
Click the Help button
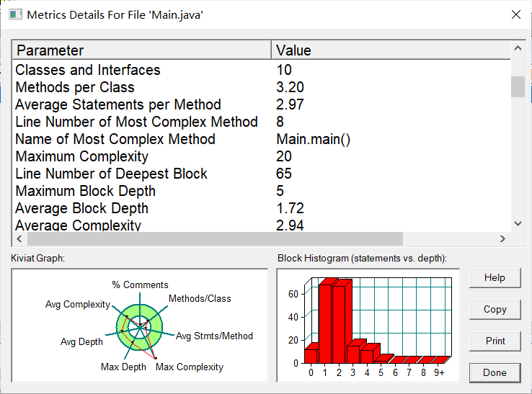tap(495, 278)
